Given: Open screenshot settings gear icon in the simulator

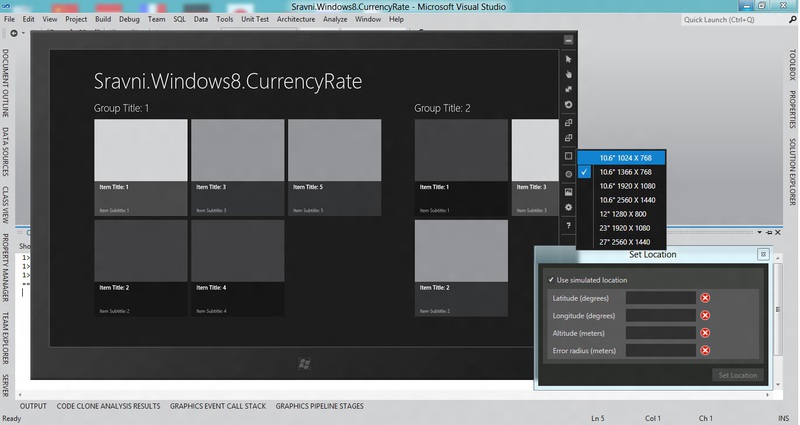Looking at the screenshot, I should (568, 208).
